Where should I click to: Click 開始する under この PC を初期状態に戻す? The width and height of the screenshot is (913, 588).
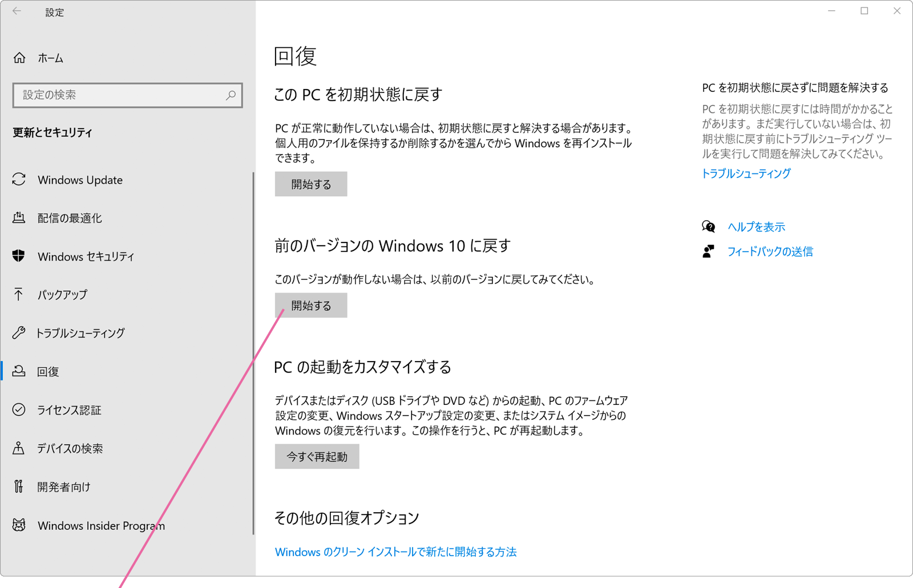point(311,184)
